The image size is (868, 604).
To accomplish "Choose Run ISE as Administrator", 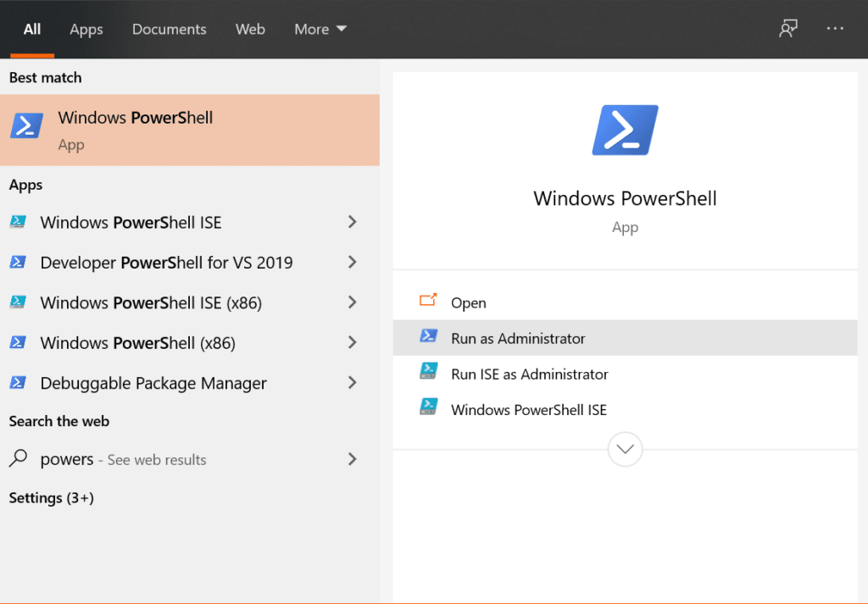I will 625,374.
